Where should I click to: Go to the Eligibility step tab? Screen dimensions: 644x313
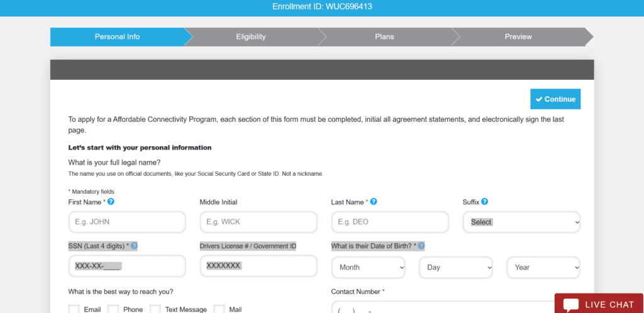(251, 36)
